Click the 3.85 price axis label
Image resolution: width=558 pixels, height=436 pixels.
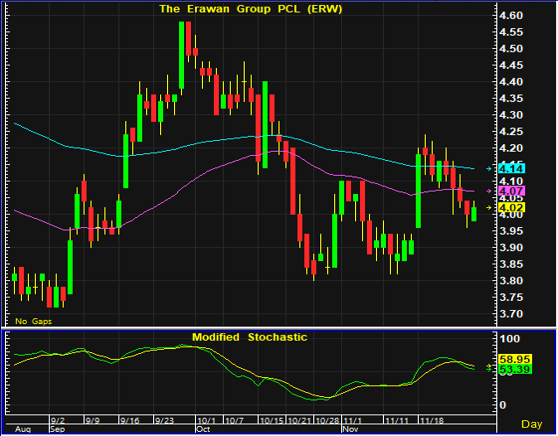511,264
